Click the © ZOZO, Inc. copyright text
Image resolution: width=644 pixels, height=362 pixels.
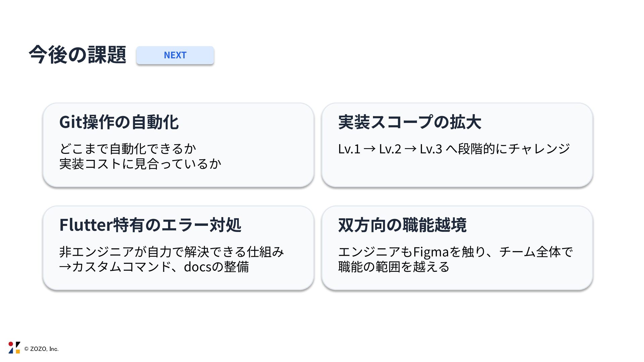tap(42, 349)
